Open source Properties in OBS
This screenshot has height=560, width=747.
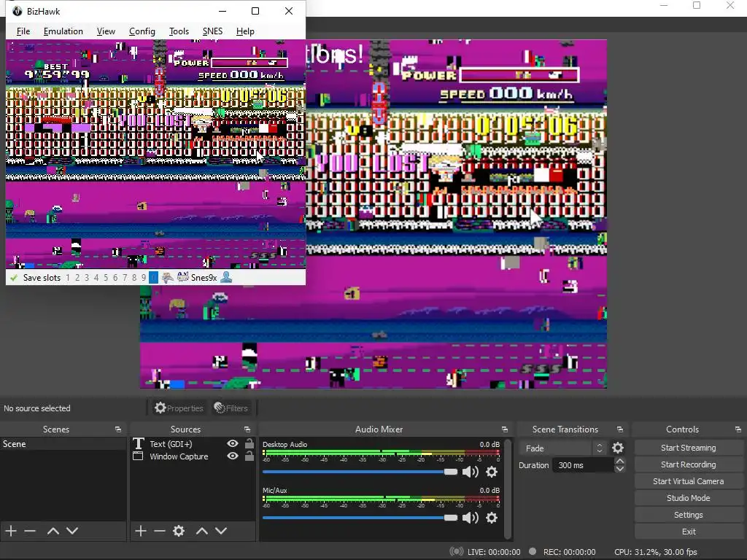coord(179,408)
